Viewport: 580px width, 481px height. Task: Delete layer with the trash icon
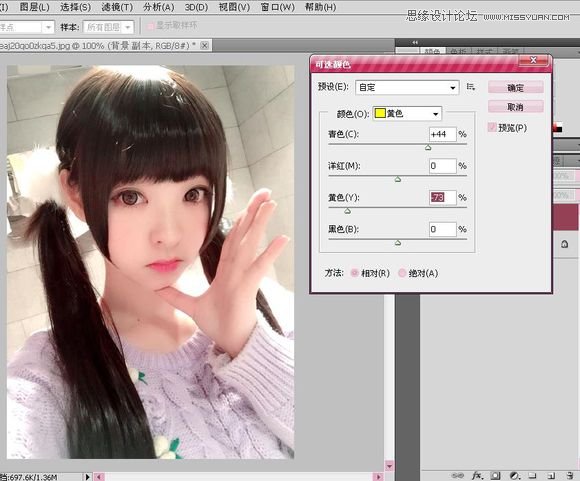(570, 476)
